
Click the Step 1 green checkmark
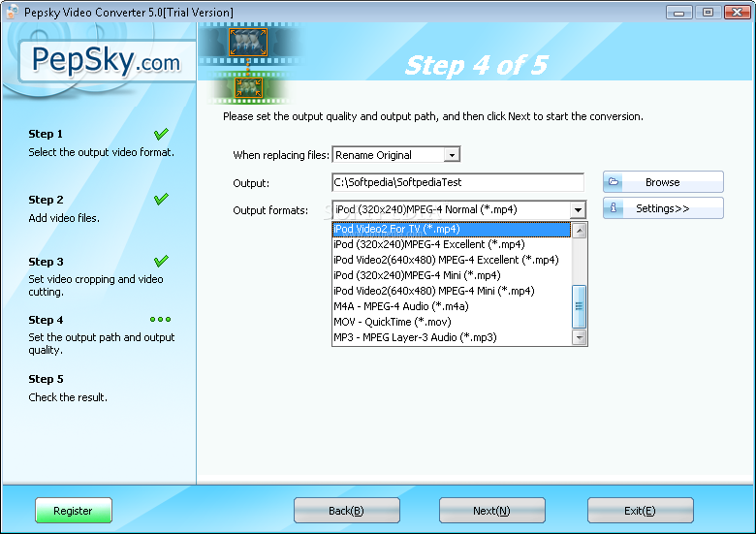[x=161, y=134]
